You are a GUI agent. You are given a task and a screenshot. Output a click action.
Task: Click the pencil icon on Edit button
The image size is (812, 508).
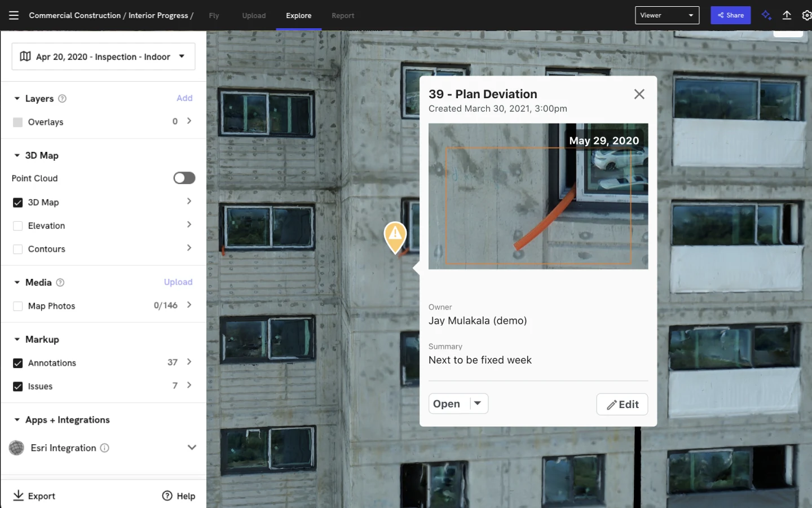tap(611, 405)
